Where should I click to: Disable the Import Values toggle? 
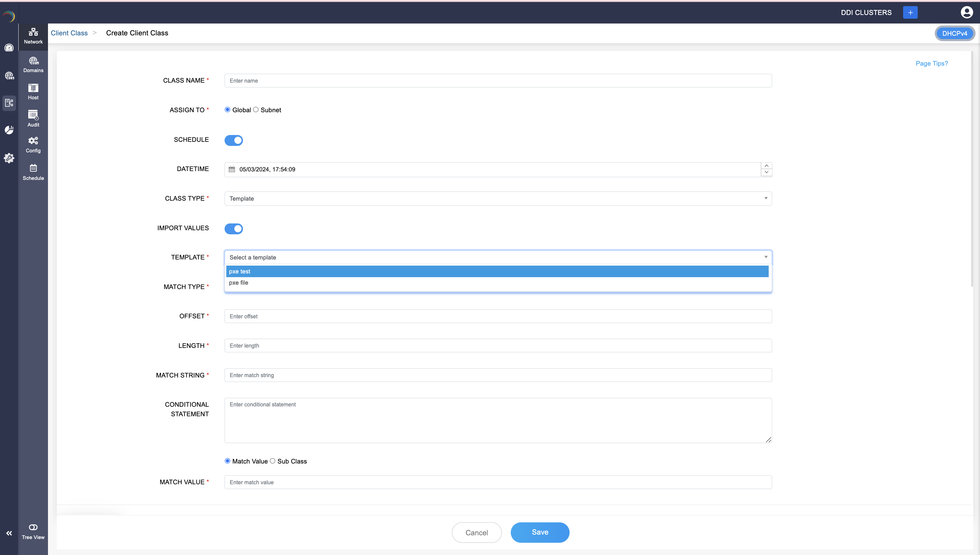click(x=234, y=229)
